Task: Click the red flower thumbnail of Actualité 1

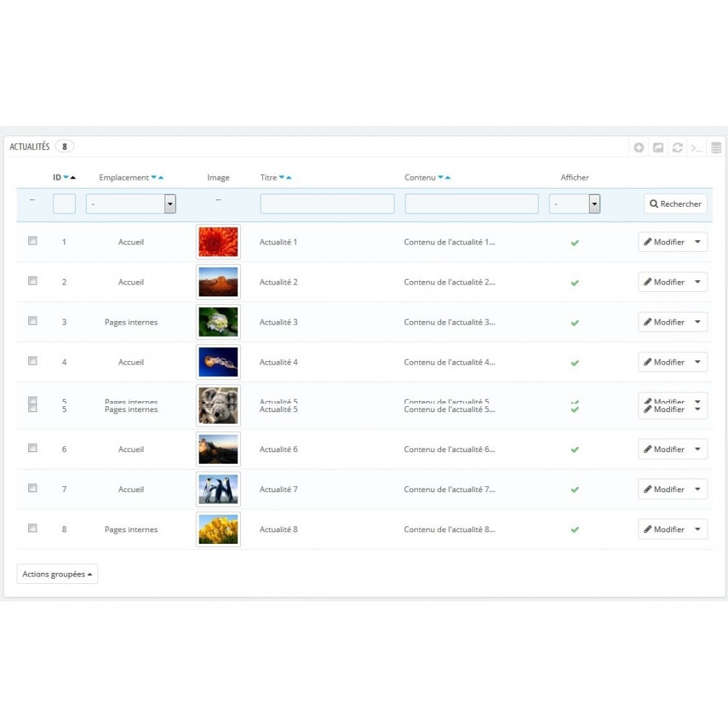Action: tap(218, 242)
